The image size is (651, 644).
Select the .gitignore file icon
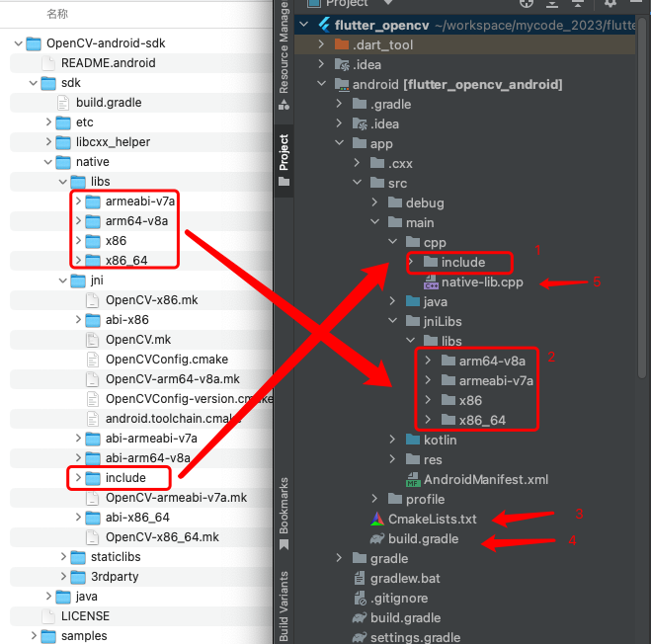coord(360,598)
